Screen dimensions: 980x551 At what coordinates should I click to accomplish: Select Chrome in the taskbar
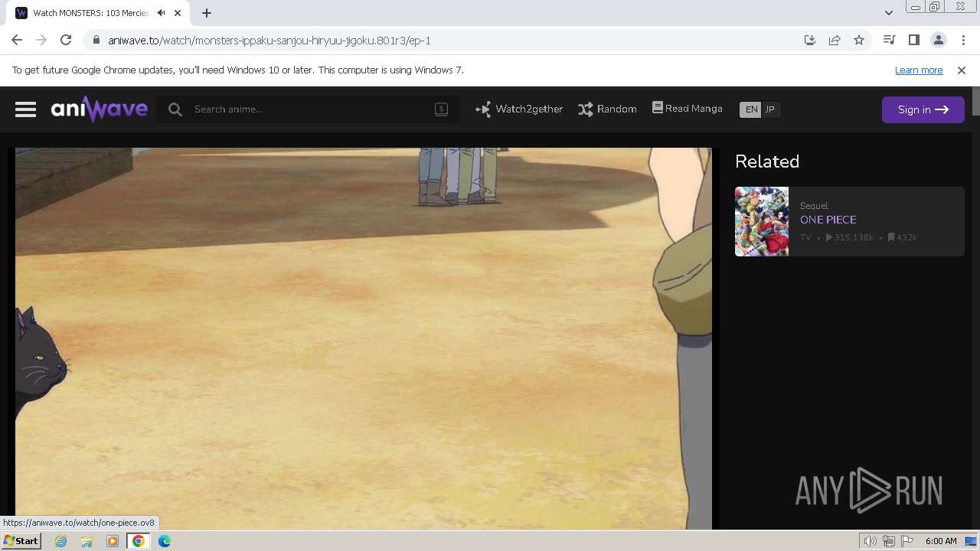pyautogui.click(x=139, y=541)
